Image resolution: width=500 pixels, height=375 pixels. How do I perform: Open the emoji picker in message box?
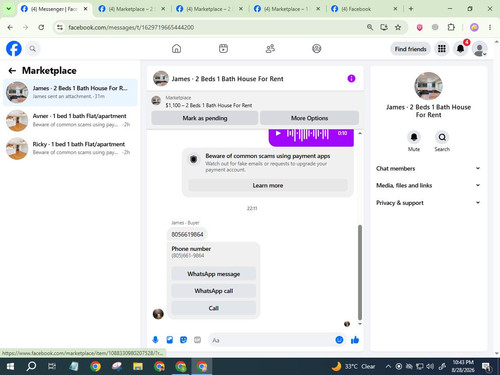(x=339, y=340)
